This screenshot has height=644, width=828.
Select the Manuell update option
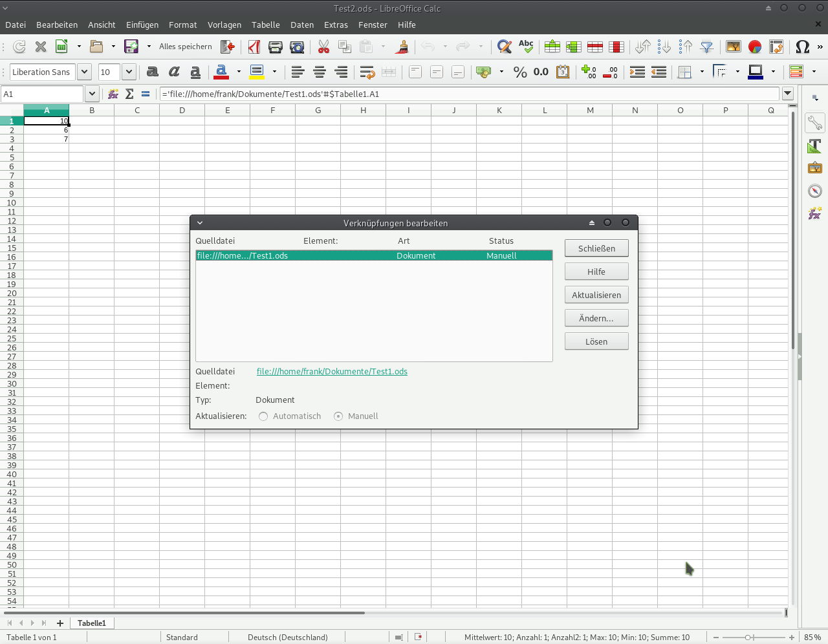pos(338,416)
